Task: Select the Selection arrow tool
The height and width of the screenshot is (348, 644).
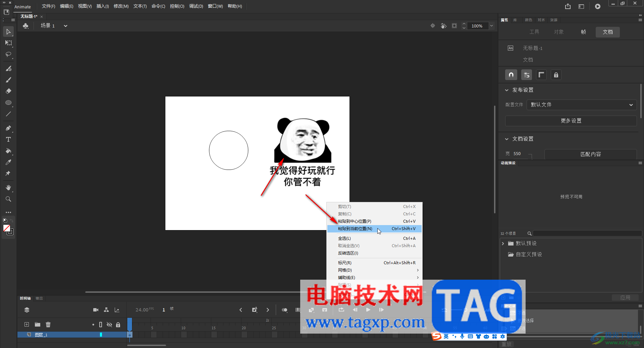Action: 8,32
